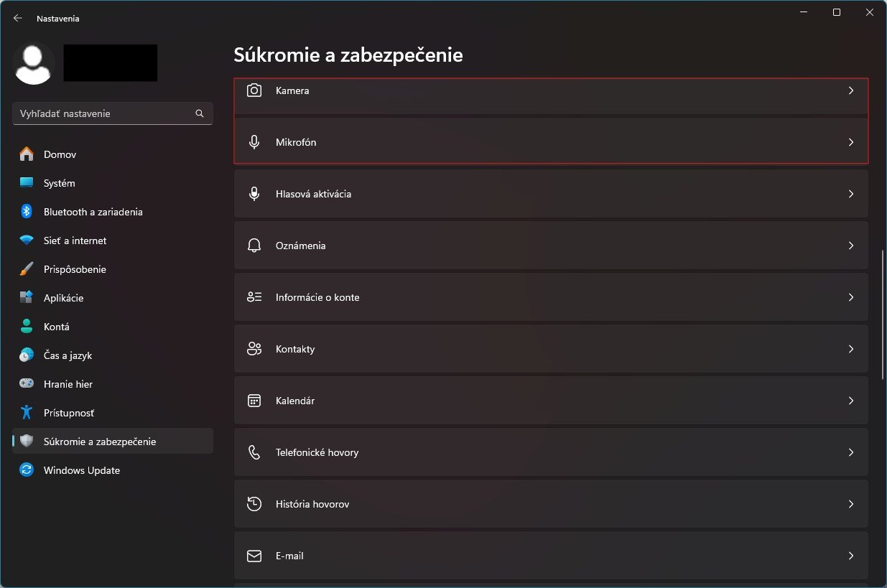Click the user profile avatar picture
887x588 pixels.
coord(34,64)
